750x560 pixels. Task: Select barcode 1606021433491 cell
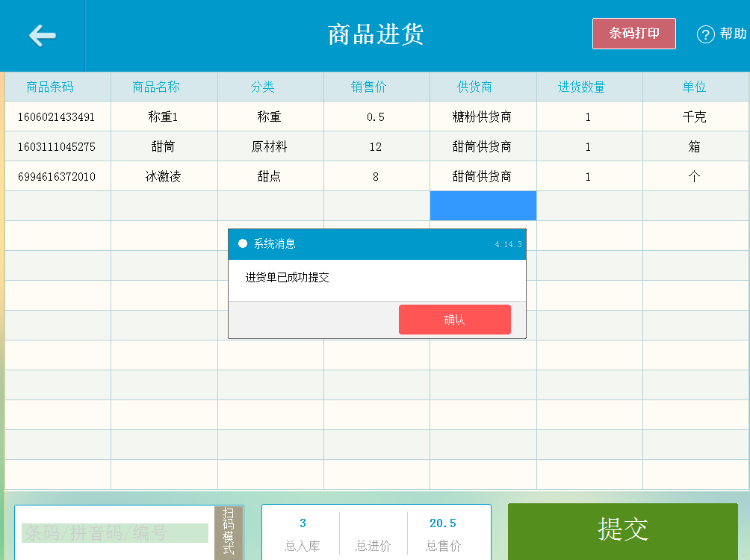[x=57, y=117]
